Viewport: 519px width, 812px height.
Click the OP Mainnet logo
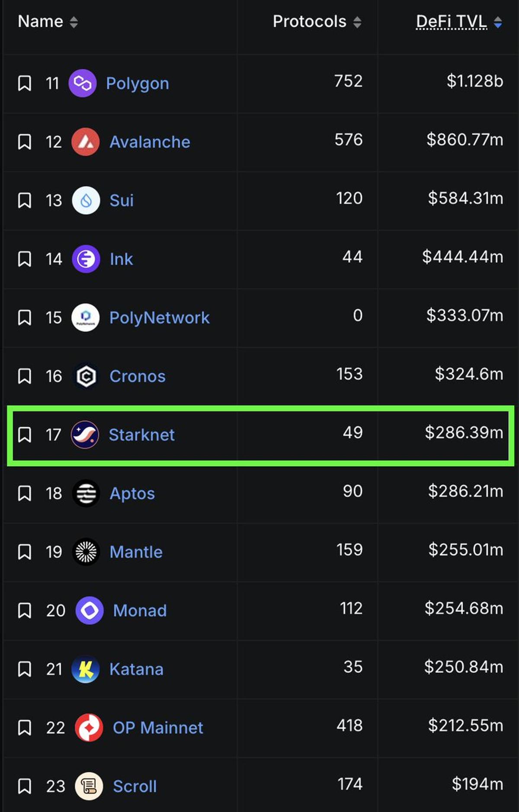point(89,728)
